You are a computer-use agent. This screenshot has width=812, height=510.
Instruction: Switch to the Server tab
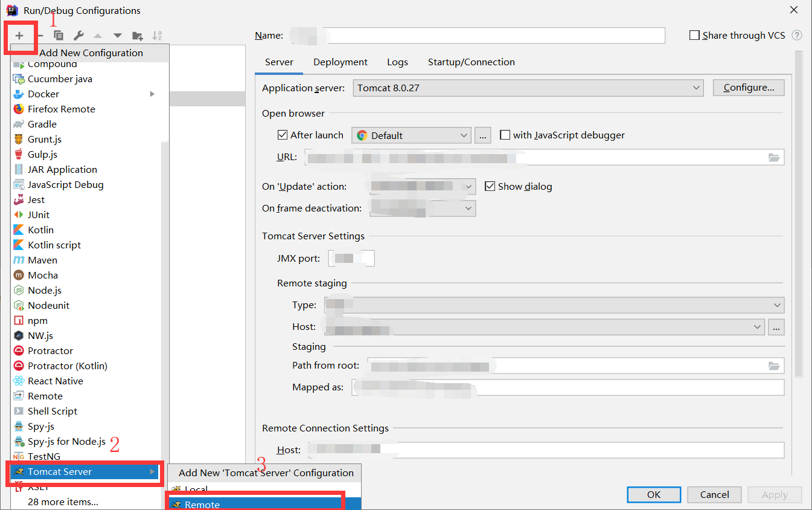click(x=280, y=62)
